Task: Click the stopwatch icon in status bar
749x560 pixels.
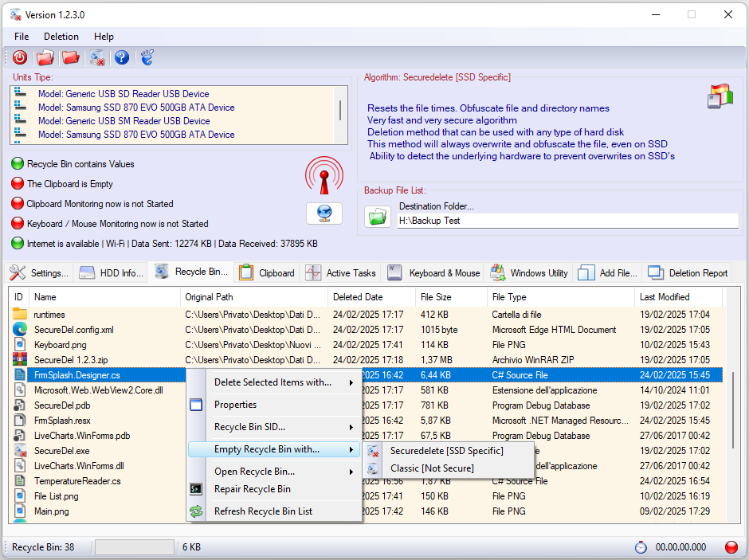Action: (641, 547)
